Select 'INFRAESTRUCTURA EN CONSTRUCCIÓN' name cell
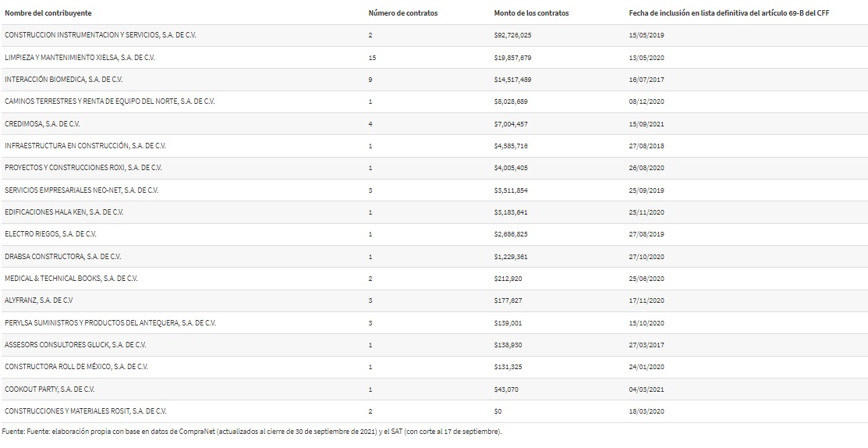Viewport: 868px width, 448px height. (x=85, y=146)
